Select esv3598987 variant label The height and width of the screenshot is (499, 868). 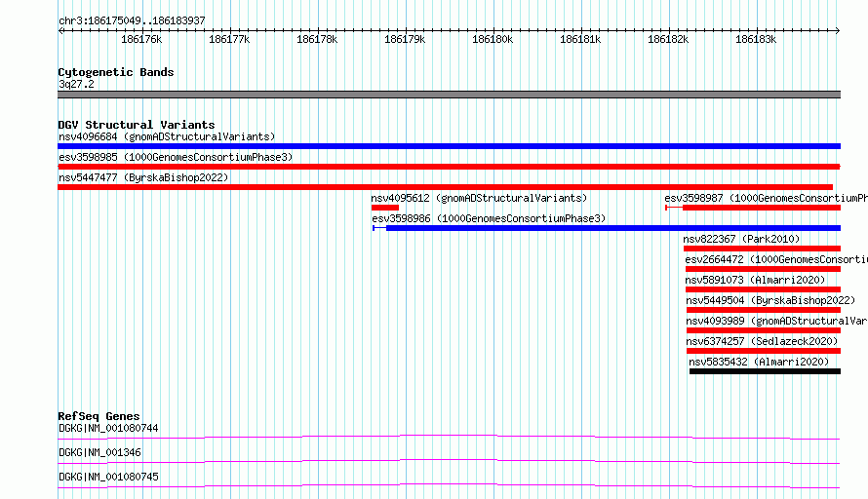click(x=767, y=198)
